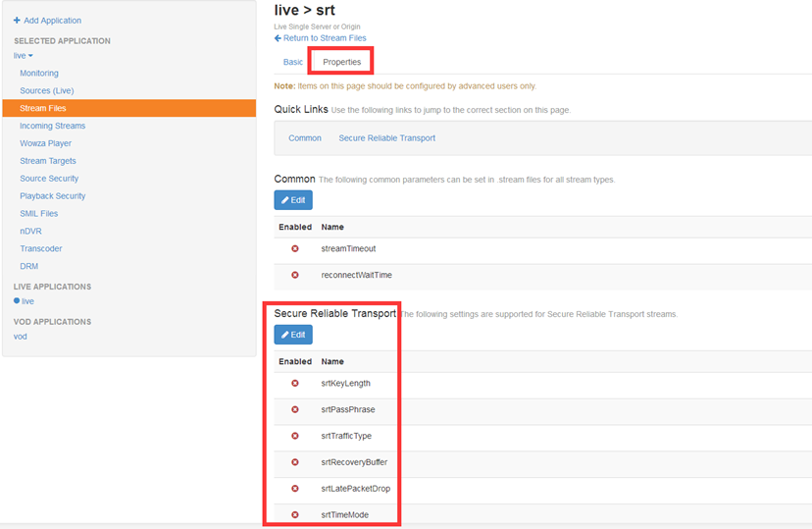
Task: Click the disabled icon for streamTimeout
Action: [294, 248]
